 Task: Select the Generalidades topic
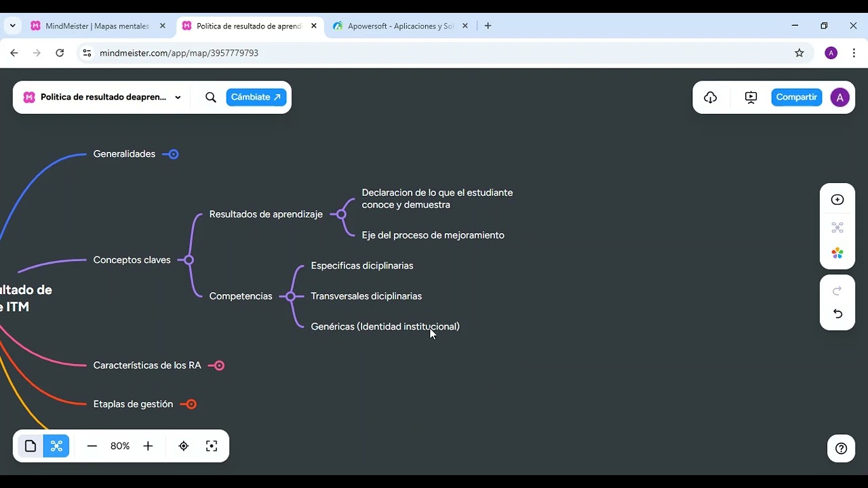[x=124, y=154]
